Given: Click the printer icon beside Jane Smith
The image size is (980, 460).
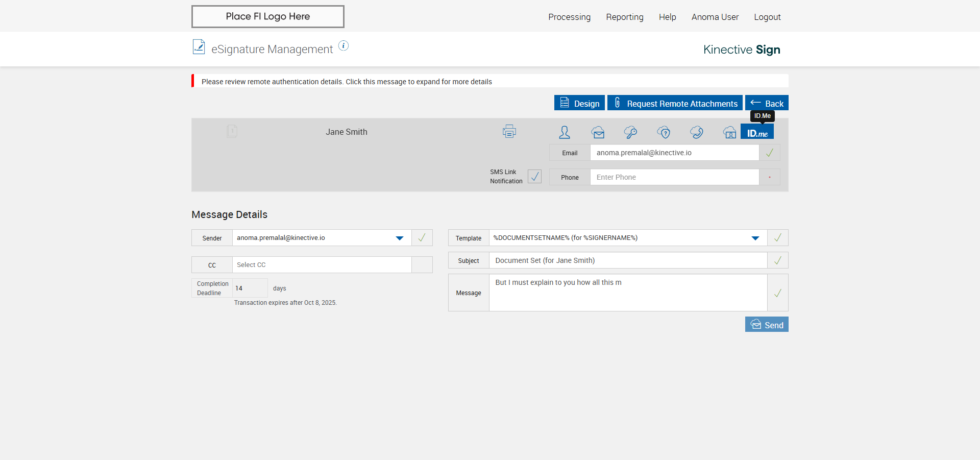Looking at the screenshot, I should point(509,132).
